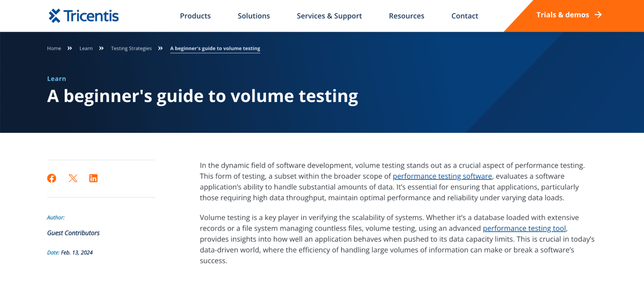This screenshot has width=644, height=287.
Task: Follow the performance testing tool link
Action: click(524, 228)
